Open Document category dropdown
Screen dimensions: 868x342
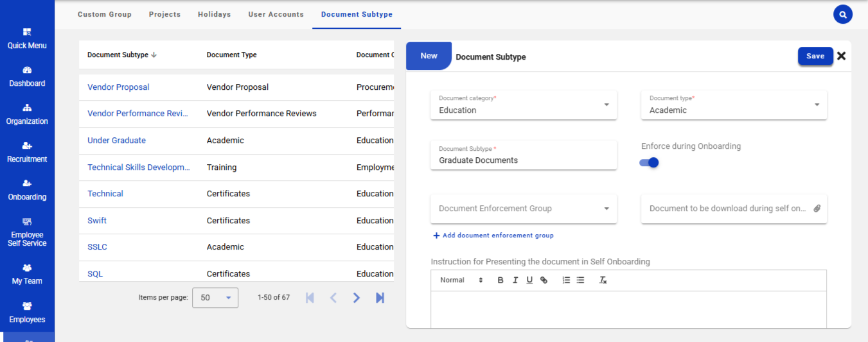click(523, 105)
